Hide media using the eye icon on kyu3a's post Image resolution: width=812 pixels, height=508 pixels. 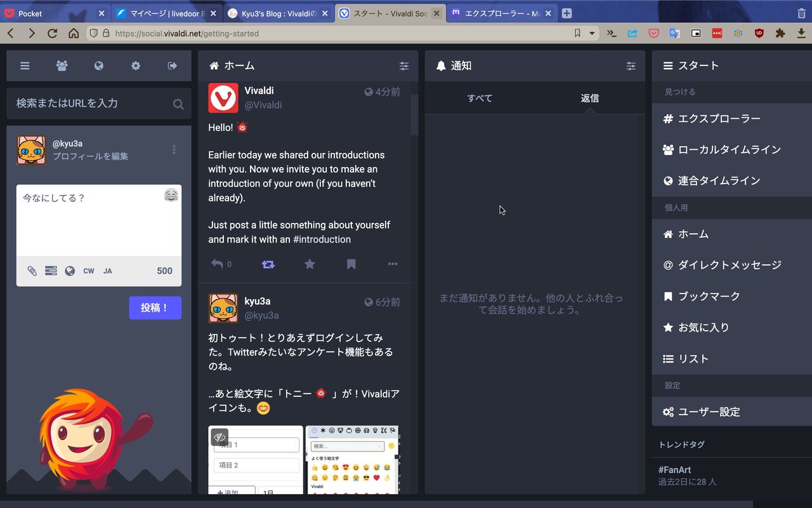pos(219,437)
